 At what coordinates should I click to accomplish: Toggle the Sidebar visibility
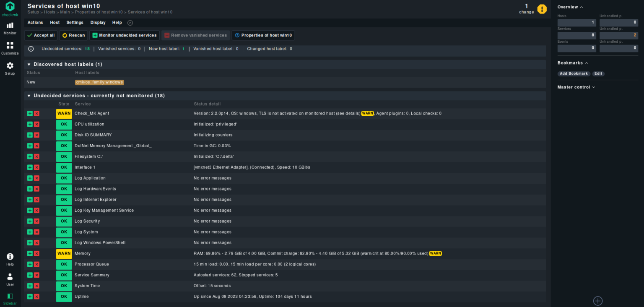pos(10,299)
